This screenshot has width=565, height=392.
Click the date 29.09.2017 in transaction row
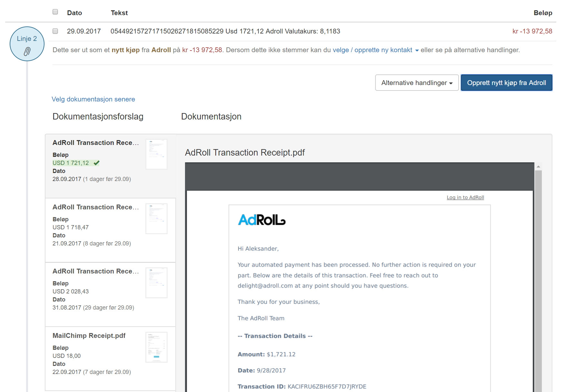click(84, 31)
